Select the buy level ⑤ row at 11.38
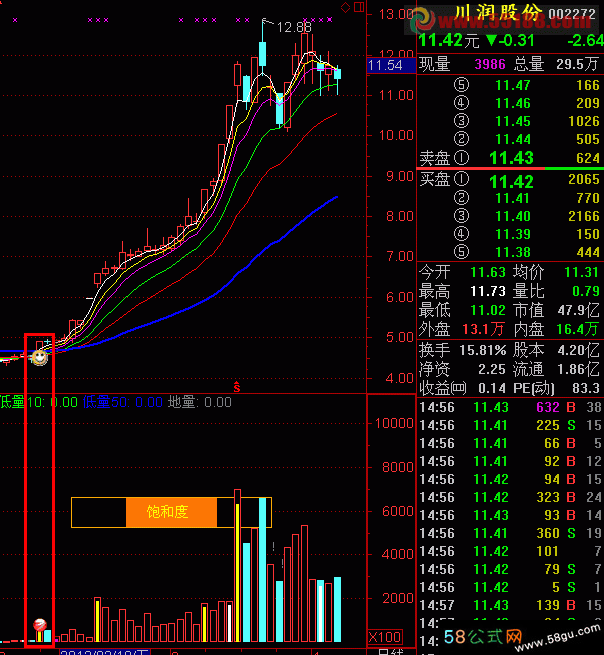This screenshot has height=655, width=604. tap(510, 252)
